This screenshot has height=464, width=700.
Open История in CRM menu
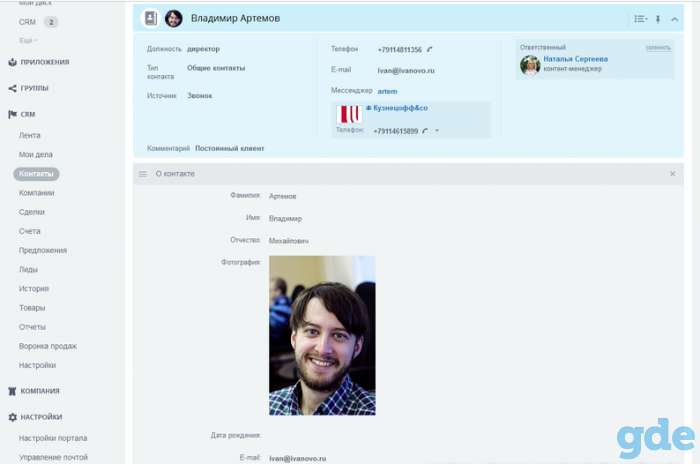34,289
